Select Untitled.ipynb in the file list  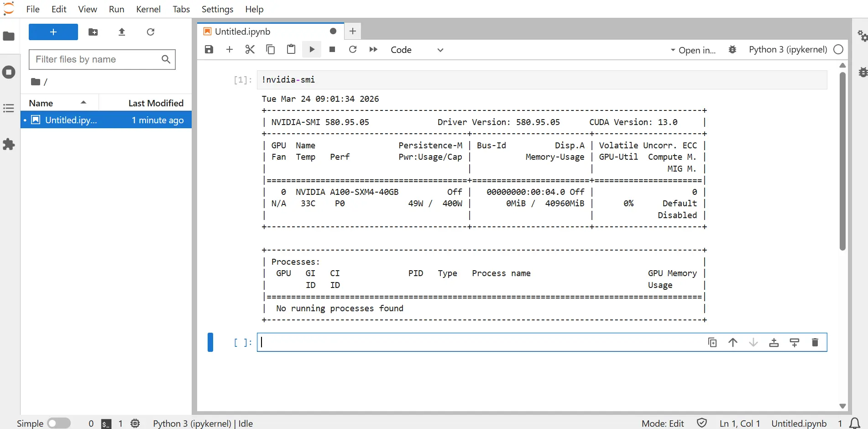(106, 120)
